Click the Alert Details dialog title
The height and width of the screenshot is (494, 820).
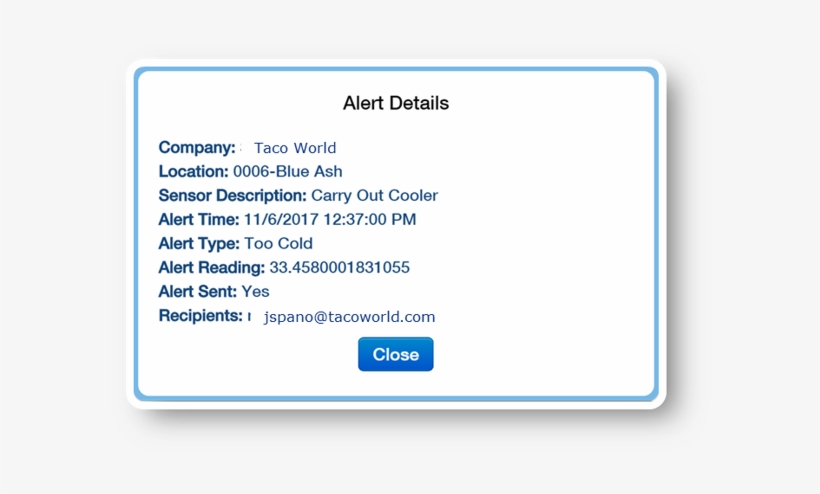click(395, 103)
